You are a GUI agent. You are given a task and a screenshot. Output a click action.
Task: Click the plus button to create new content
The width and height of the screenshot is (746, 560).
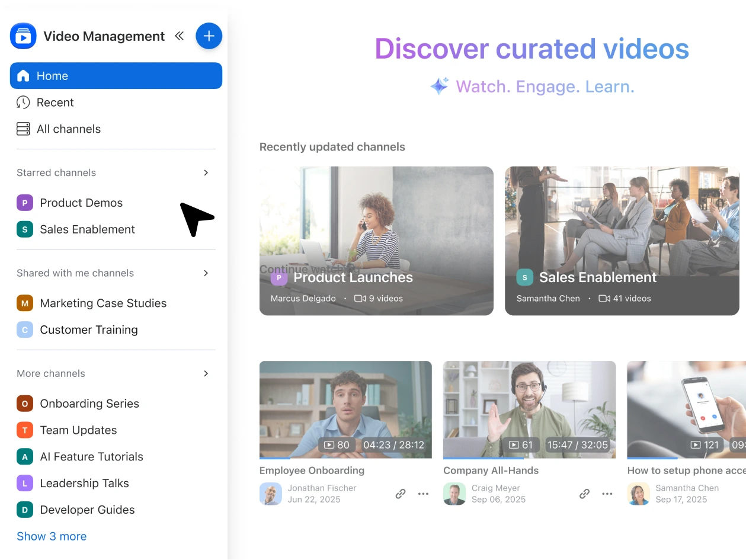(x=209, y=36)
